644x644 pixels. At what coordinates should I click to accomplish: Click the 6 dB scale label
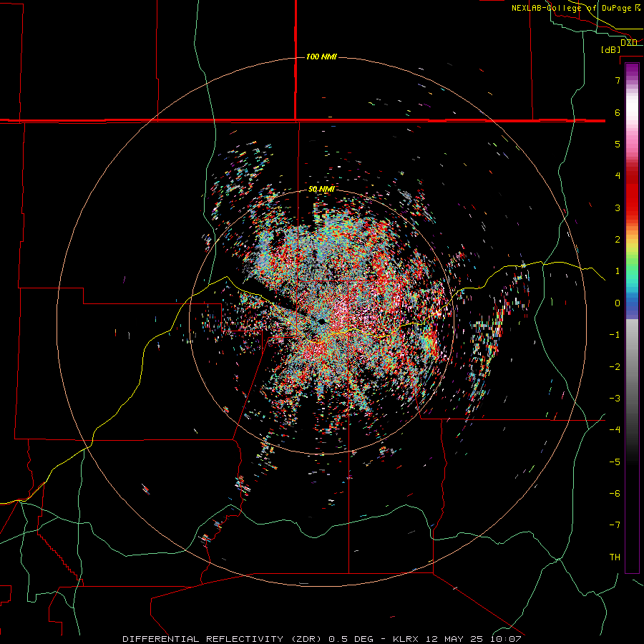(618, 112)
